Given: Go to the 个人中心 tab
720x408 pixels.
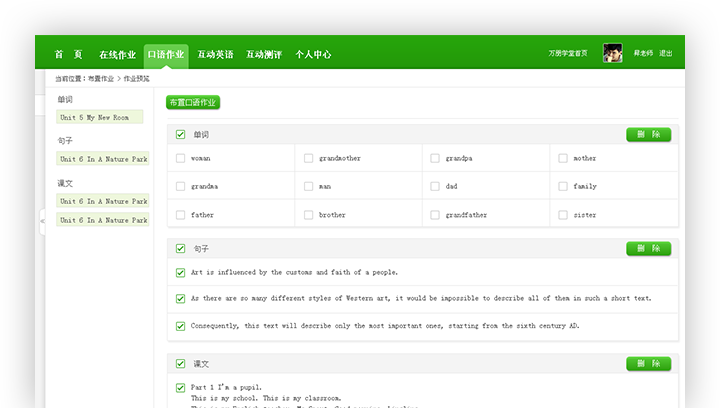Looking at the screenshot, I should click(313, 55).
